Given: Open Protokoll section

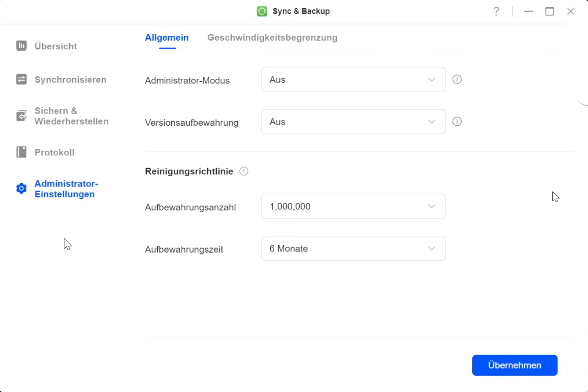Looking at the screenshot, I should tap(54, 152).
